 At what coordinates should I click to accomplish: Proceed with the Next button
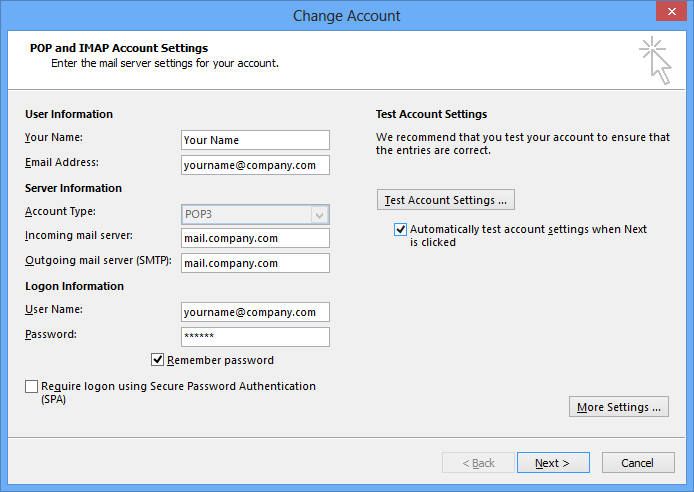(553, 463)
